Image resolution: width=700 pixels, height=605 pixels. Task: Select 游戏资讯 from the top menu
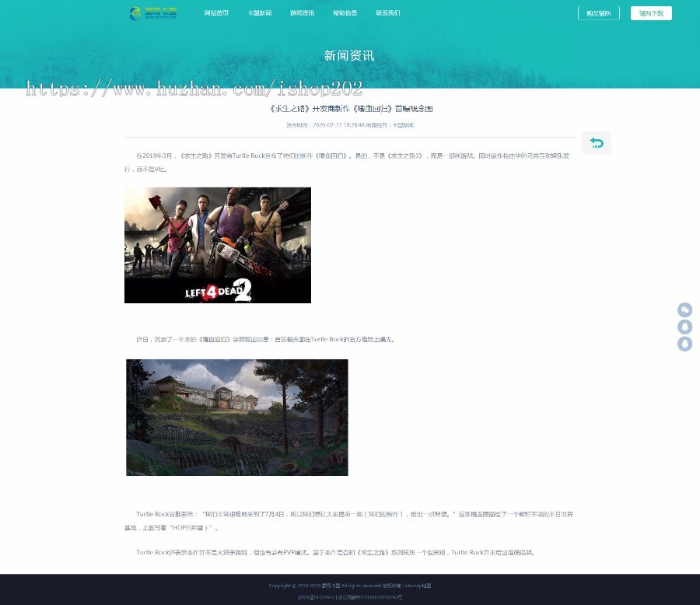coord(303,13)
